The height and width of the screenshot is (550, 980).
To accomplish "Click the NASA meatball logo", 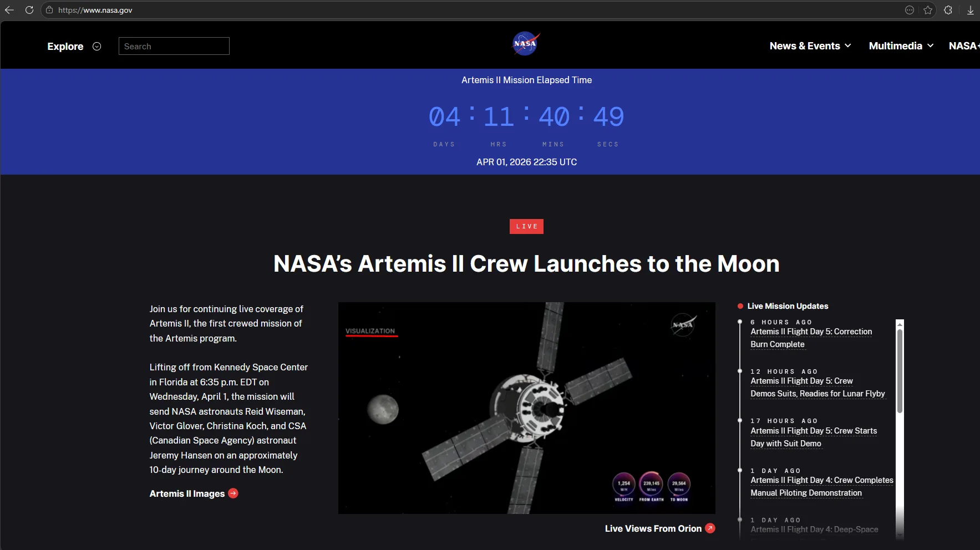I will [525, 44].
